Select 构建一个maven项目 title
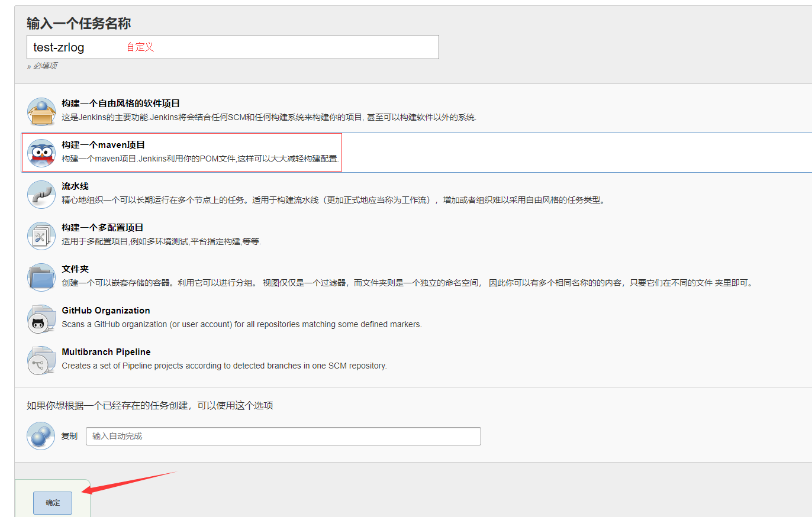This screenshot has width=812, height=517. pyautogui.click(x=104, y=145)
